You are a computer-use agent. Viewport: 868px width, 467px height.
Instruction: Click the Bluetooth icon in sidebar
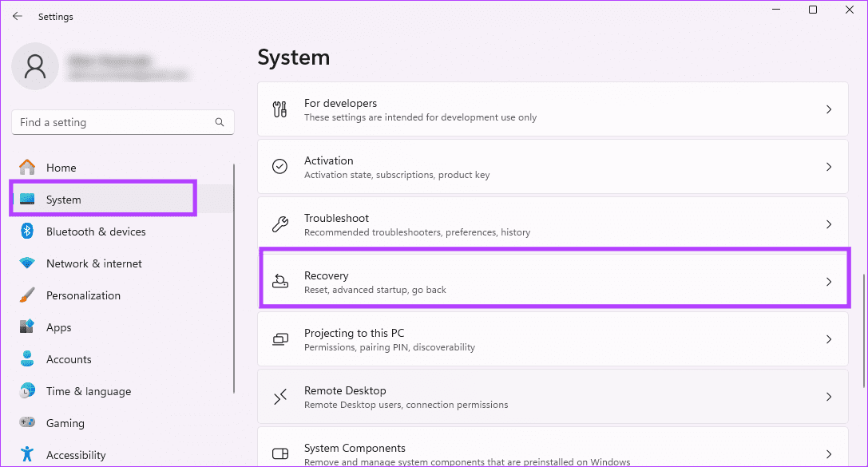(x=27, y=232)
